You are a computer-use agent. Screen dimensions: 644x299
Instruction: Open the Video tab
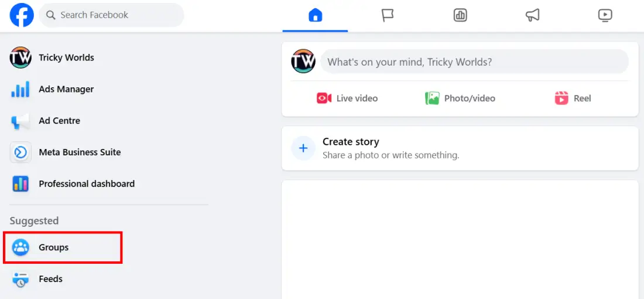click(605, 16)
